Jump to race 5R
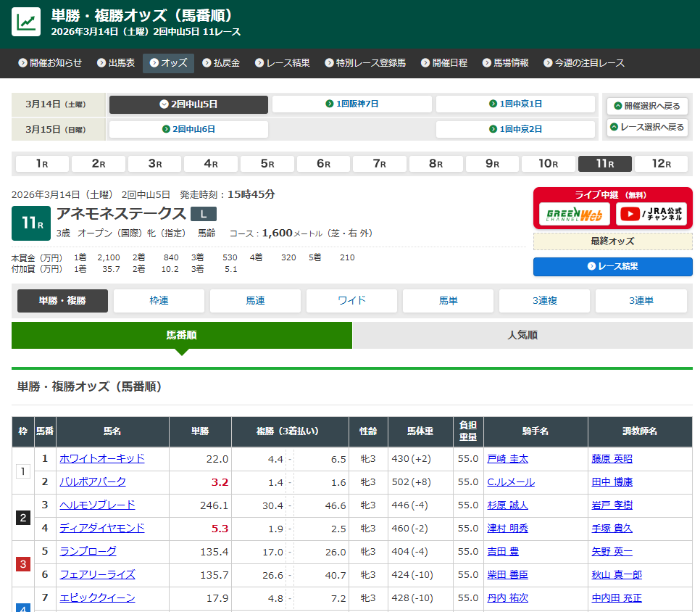The width and height of the screenshot is (700, 612). click(x=267, y=164)
